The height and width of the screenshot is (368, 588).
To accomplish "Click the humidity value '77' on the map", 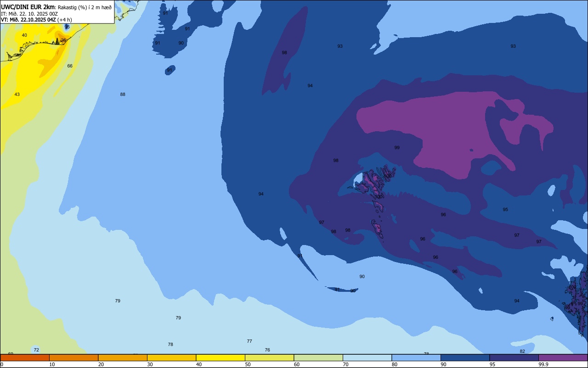I will 249,341.
